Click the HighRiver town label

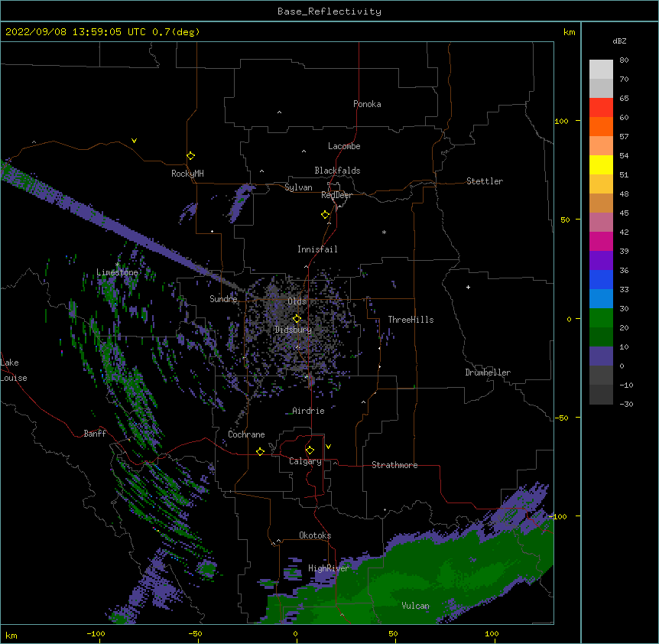click(x=329, y=568)
